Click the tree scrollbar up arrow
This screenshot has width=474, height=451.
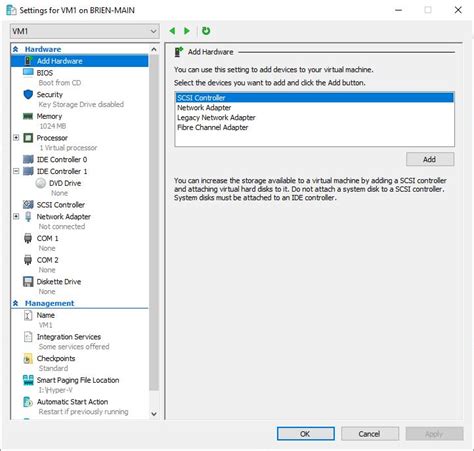point(154,49)
